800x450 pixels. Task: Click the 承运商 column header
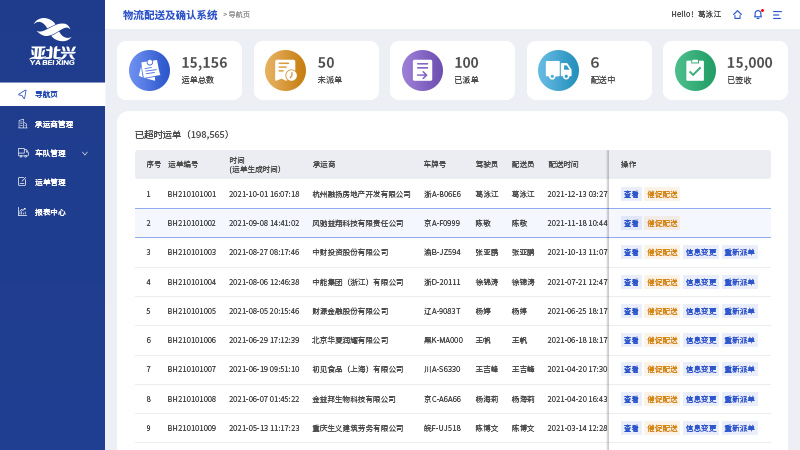pyautogui.click(x=324, y=164)
